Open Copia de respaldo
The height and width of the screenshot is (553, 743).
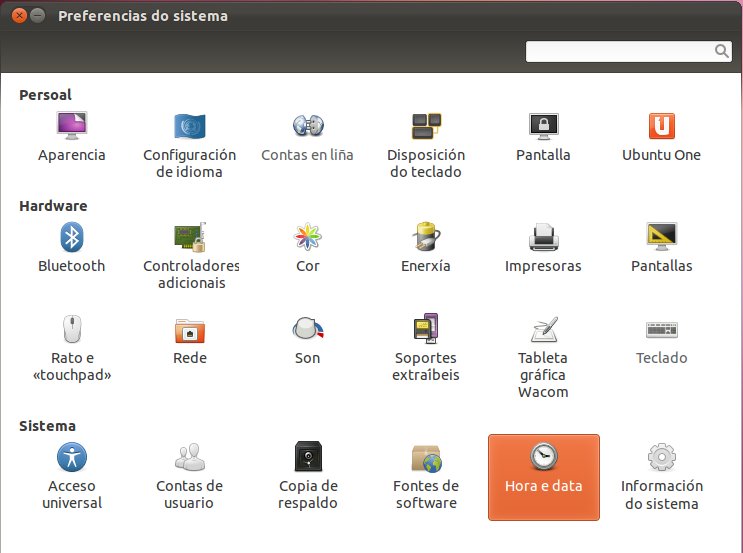coord(308,476)
